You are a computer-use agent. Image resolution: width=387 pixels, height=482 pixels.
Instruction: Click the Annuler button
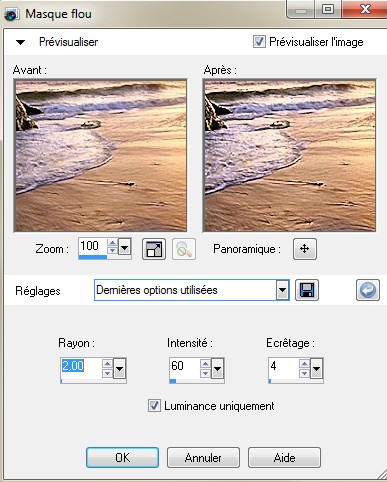click(203, 458)
